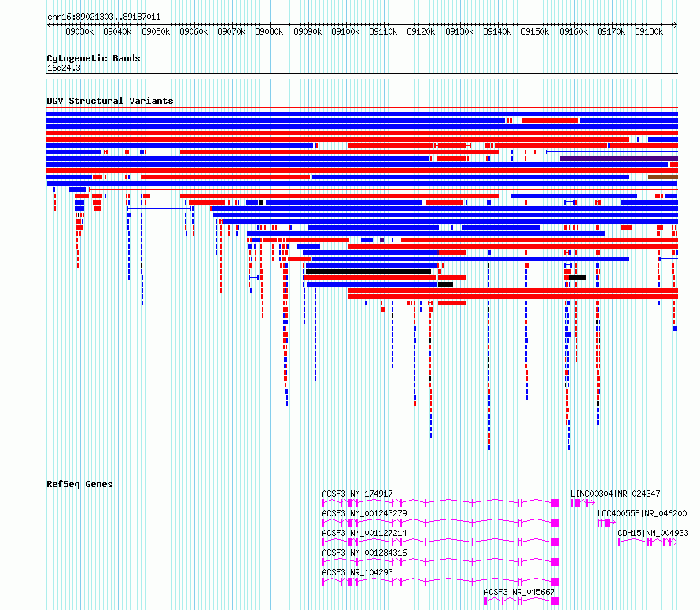Select the ACSF3|NR_104293 transcript label
The image size is (700, 610).
[357, 572]
